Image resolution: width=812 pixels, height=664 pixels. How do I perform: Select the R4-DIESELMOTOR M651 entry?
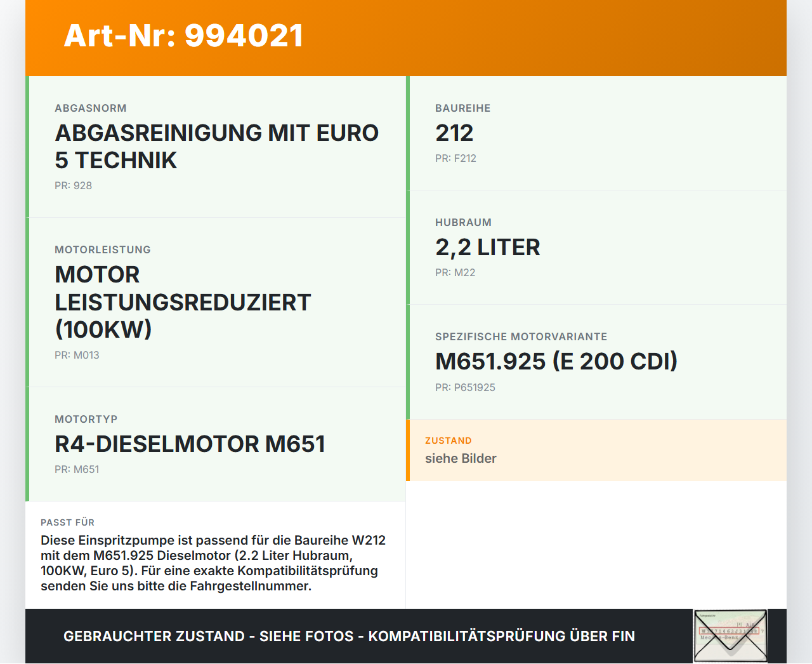tap(190, 444)
